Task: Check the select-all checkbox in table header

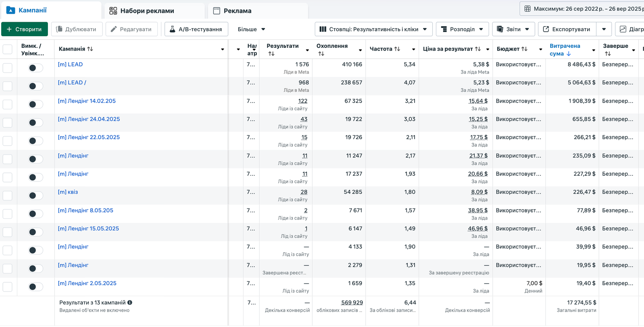Action: (8, 49)
